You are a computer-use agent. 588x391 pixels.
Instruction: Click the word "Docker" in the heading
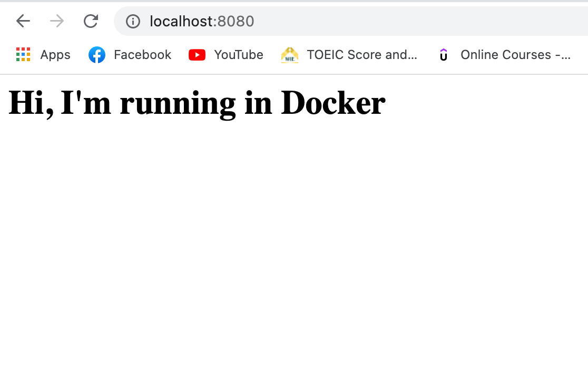333,103
